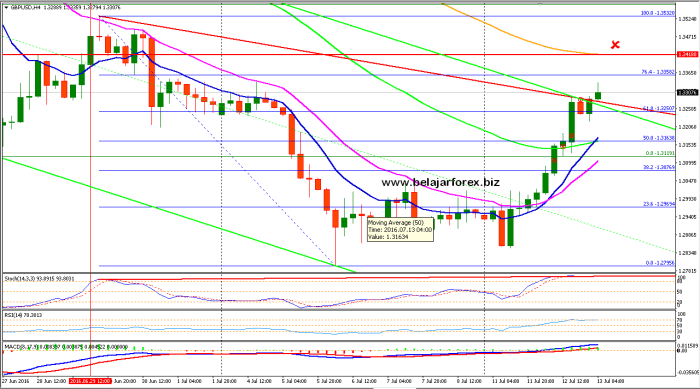Screen dimensions: 700x389
Task: Select the Fibonacci 23.6 - 1.29694 label
Action: click(x=658, y=204)
